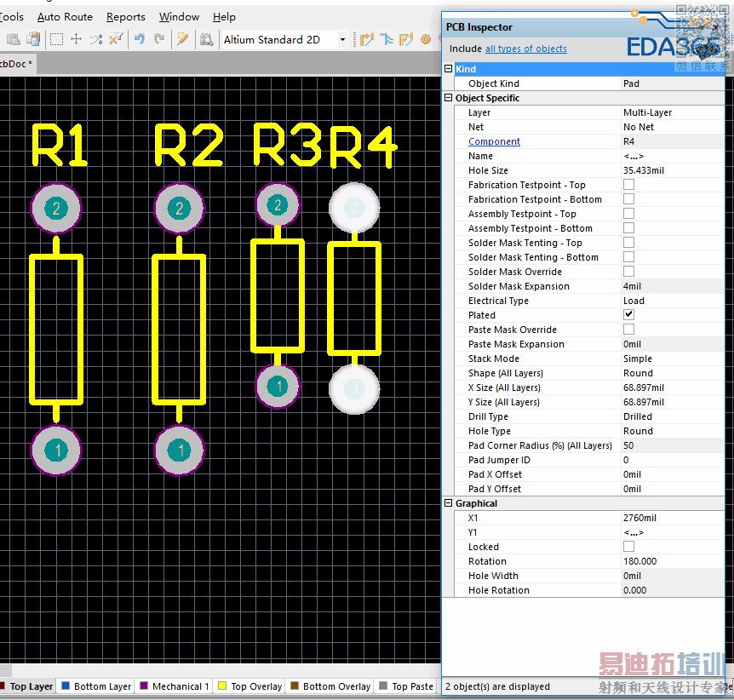Select the rectangular area selection tool
734x700 pixels.
(56, 39)
